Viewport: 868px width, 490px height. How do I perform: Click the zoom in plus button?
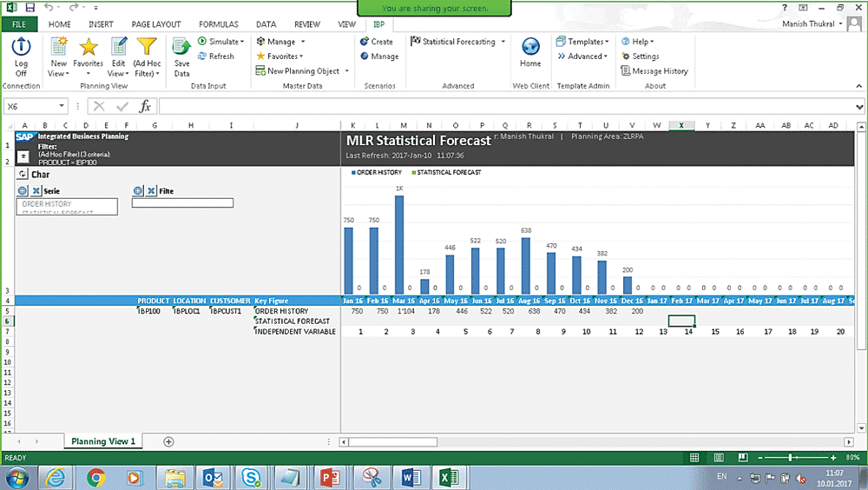pos(833,457)
